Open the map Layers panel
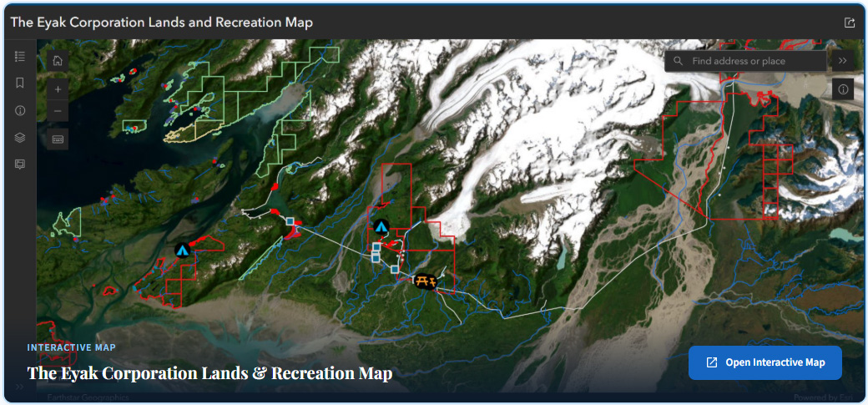Image resolution: width=868 pixels, height=405 pixels. point(20,138)
